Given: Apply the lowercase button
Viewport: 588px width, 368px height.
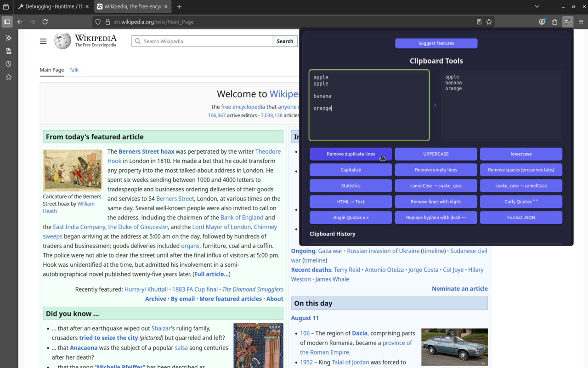Looking at the screenshot, I should pos(521,154).
